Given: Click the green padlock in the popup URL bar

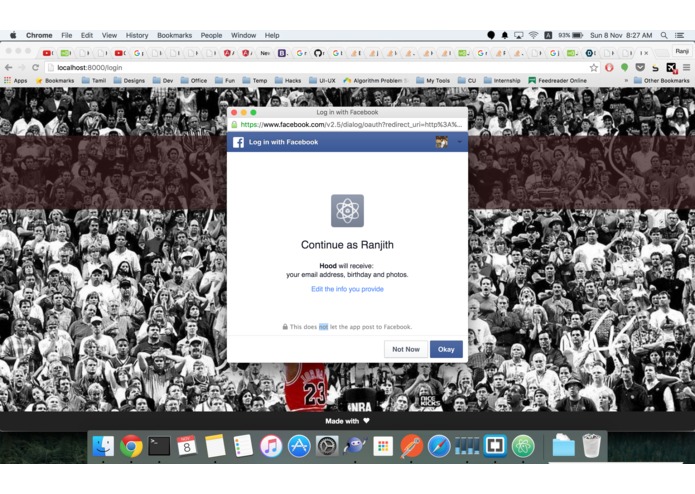Looking at the screenshot, I should (x=234, y=124).
